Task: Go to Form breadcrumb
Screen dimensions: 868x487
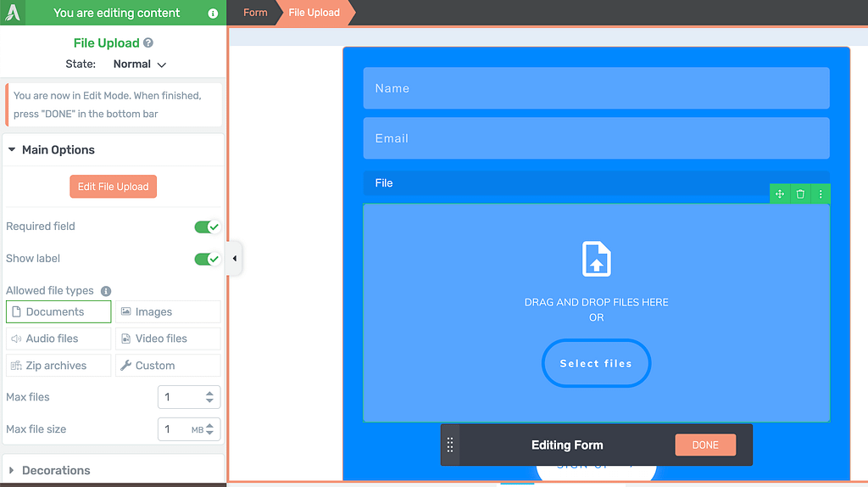Action: click(255, 13)
